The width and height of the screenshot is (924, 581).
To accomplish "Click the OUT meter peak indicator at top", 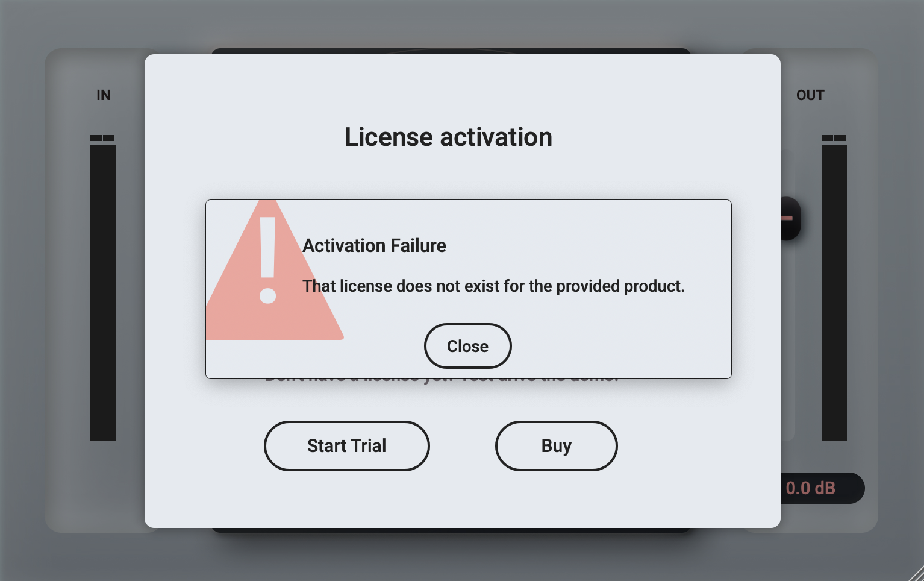I will point(834,137).
